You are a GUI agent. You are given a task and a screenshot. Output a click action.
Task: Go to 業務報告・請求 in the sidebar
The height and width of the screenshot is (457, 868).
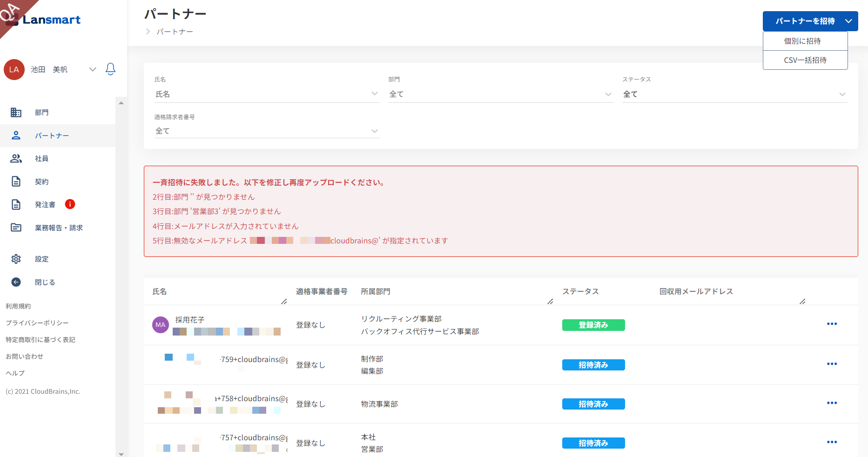pyautogui.click(x=58, y=228)
